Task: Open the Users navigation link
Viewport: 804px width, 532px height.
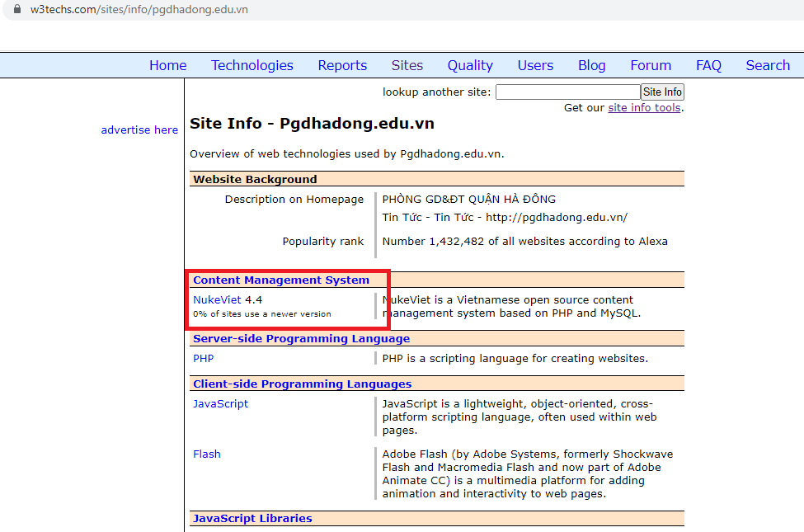Action: click(x=535, y=66)
